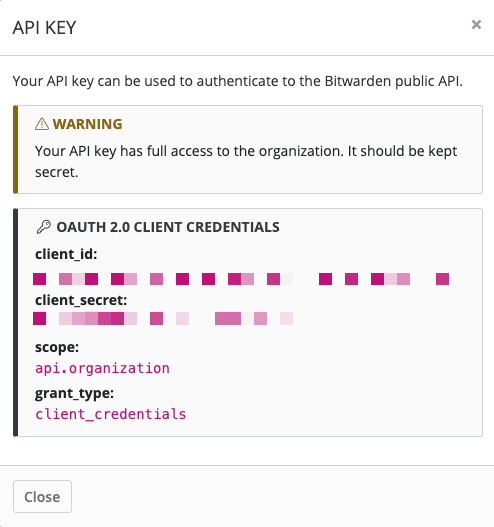Image resolution: width=494 pixels, height=527 pixels.
Task: Click the pixelated client_id value
Action: click(x=241, y=279)
